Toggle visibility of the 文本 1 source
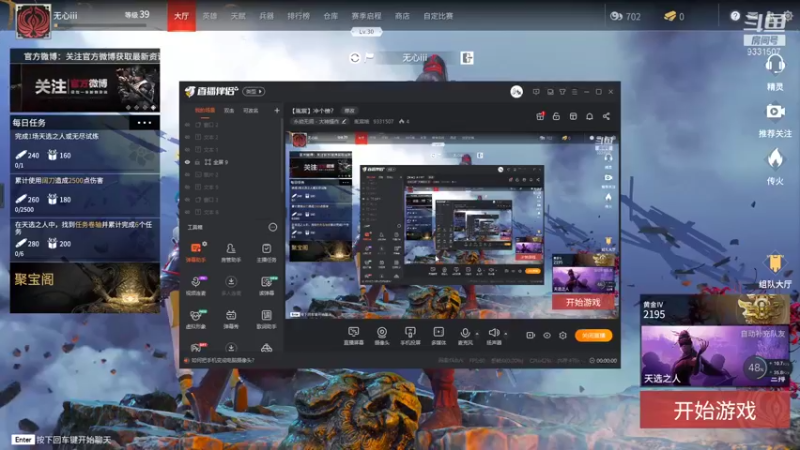The image size is (800, 450). 187,149
